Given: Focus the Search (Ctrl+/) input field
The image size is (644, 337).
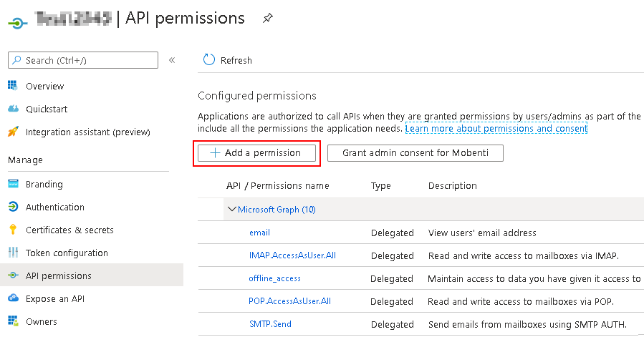Looking at the screenshot, I should click(83, 60).
